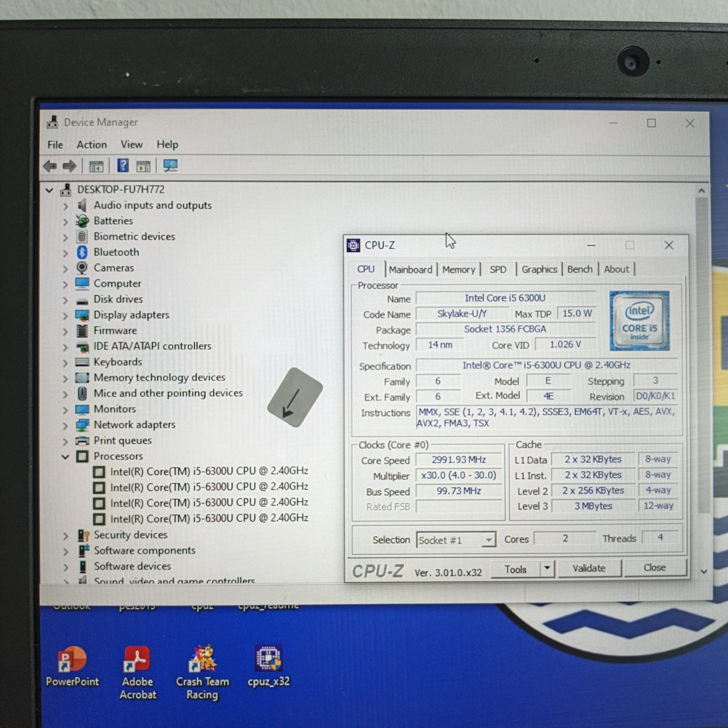Open the File menu in Device Manager
Screen dimensions: 728x728
[55, 145]
